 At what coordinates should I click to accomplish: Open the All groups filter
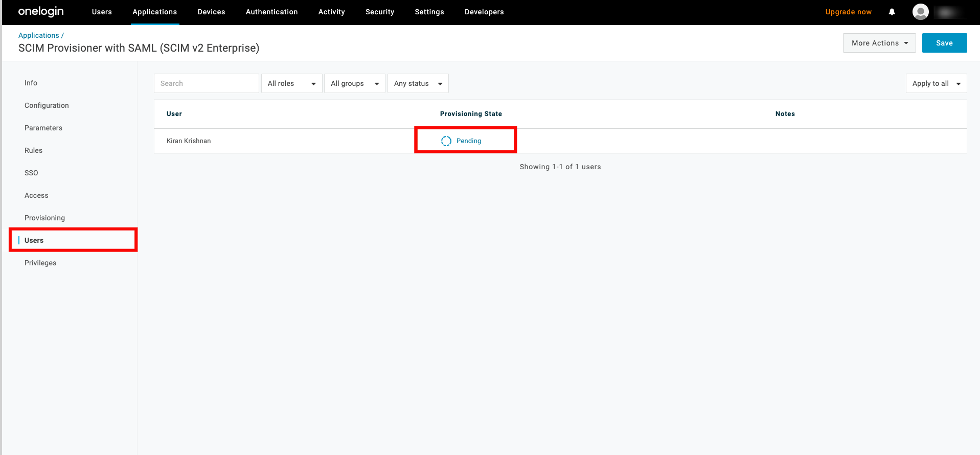point(355,83)
